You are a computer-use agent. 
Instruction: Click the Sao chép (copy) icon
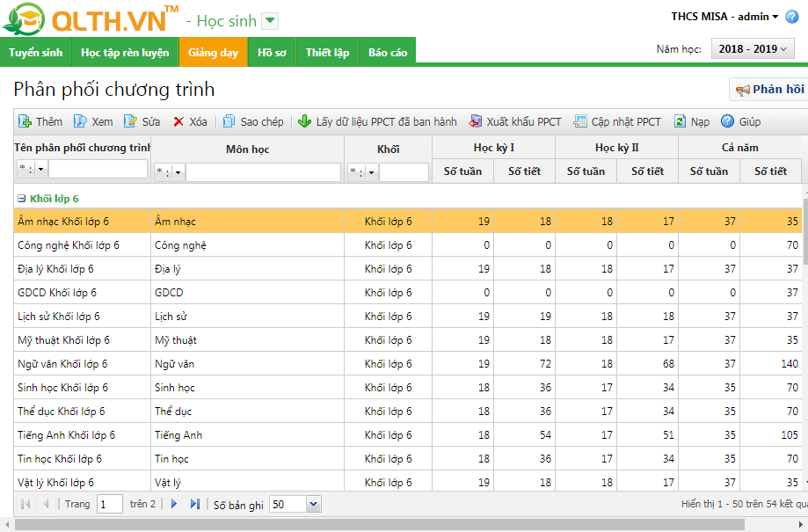(x=229, y=121)
